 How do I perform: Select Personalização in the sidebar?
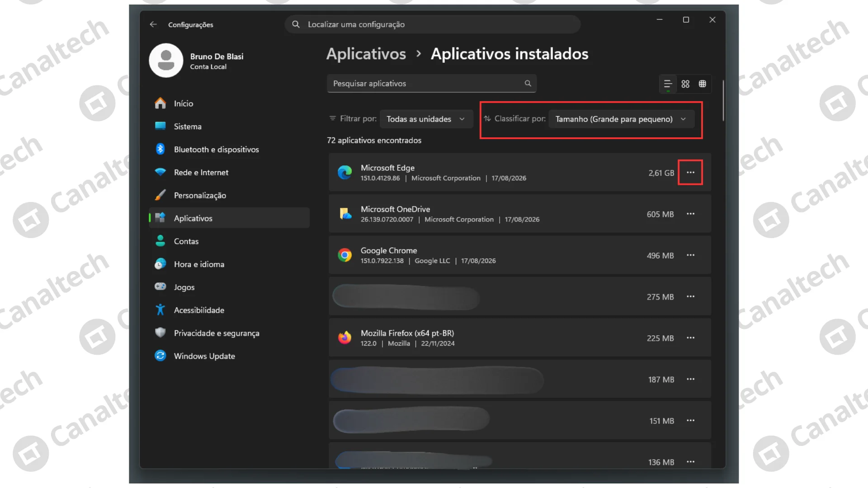click(x=229, y=195)
